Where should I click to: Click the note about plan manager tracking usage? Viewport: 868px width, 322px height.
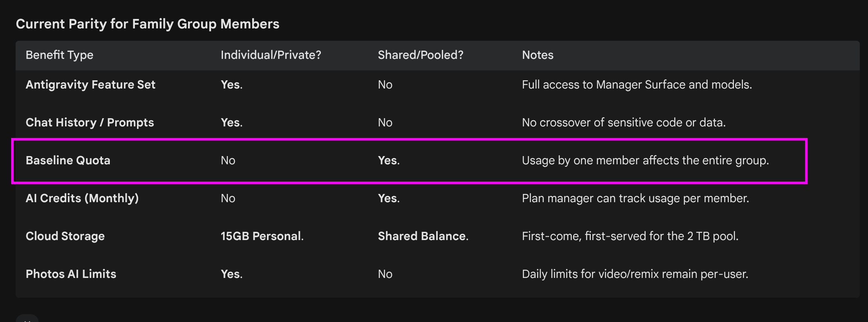pyautogui.click(x=635, y=198)
